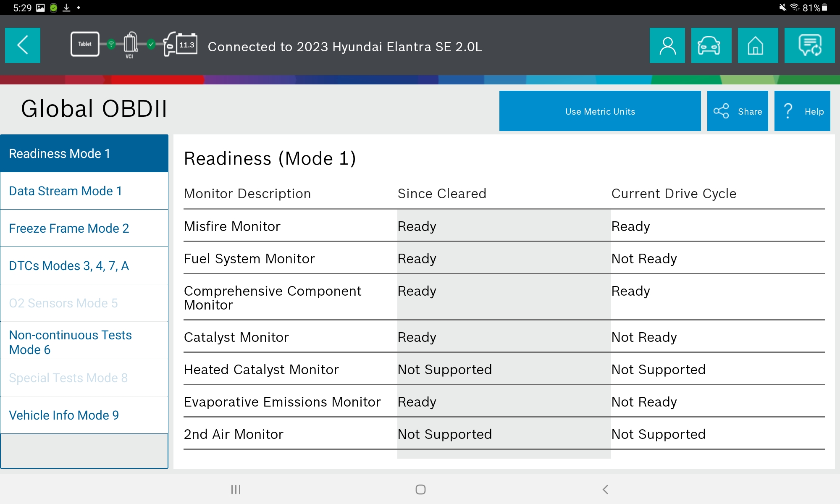Open the feedback chat icon
Image resolution: width=840 pixels, height=504 pixels.
click(809, 45)
